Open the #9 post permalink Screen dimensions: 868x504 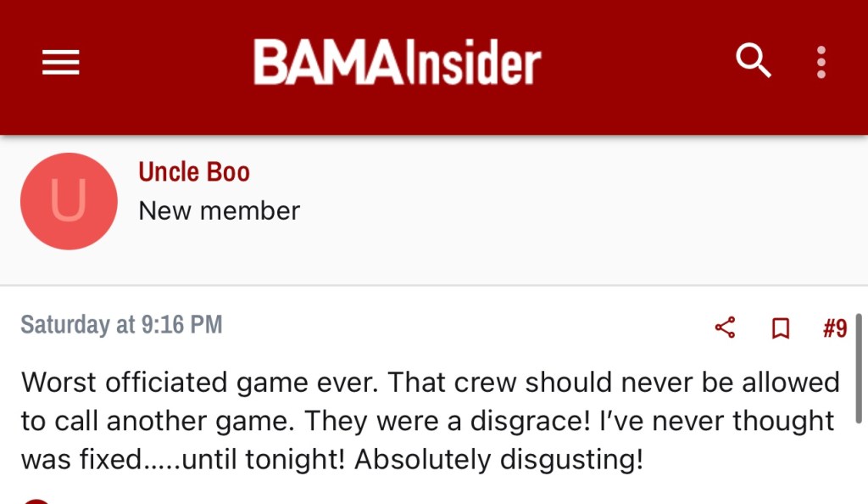(x=835, y=328)
